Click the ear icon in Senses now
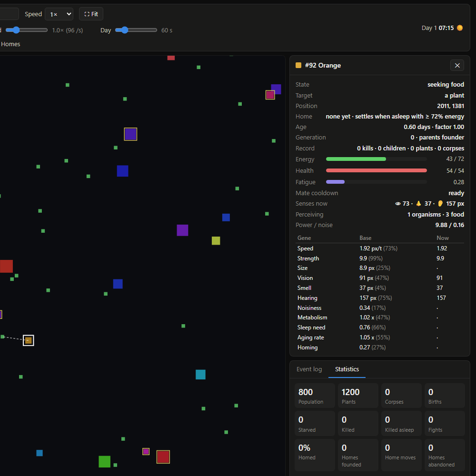This screenshot has width=476, height=476. [x=440, y=204]
